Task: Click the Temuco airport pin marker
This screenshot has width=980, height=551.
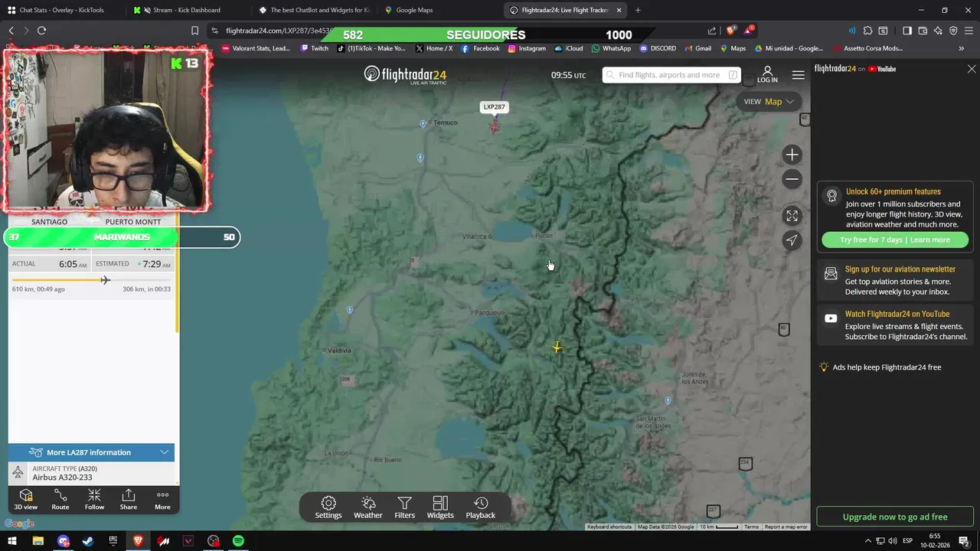Action: pos(423,123)
